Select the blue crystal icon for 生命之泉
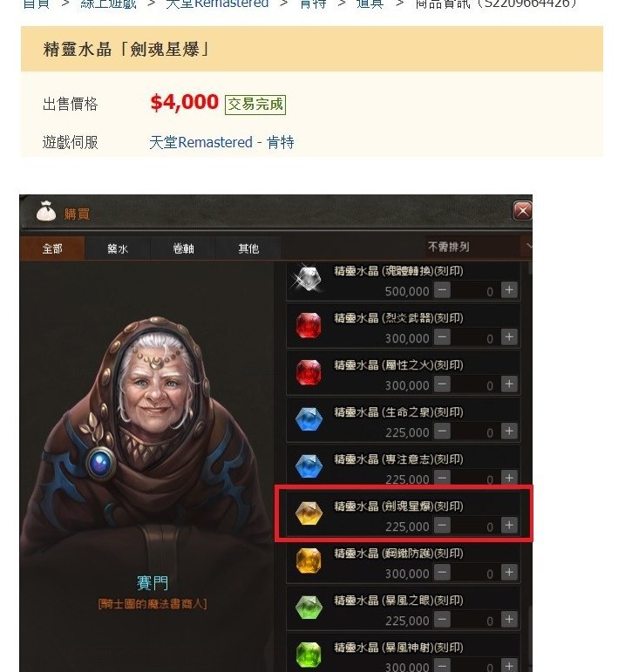The width and height of the screenshot is (625, 672). tap(309, 419)
